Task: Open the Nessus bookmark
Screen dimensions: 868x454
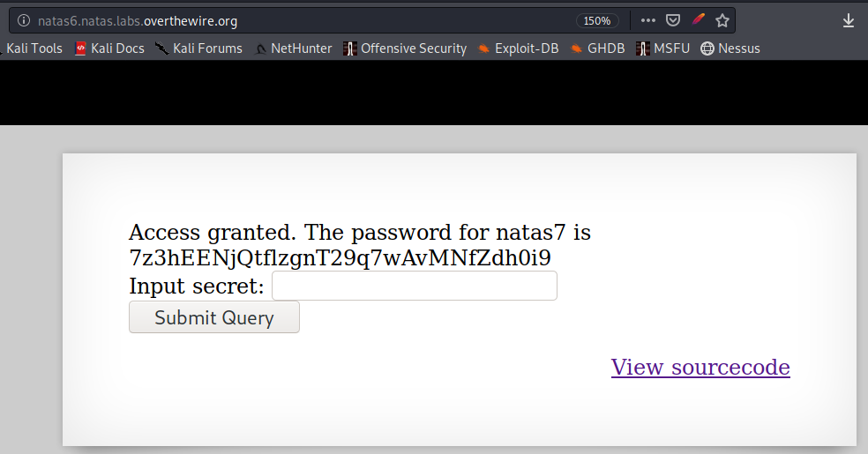Action: coord(730,48)
